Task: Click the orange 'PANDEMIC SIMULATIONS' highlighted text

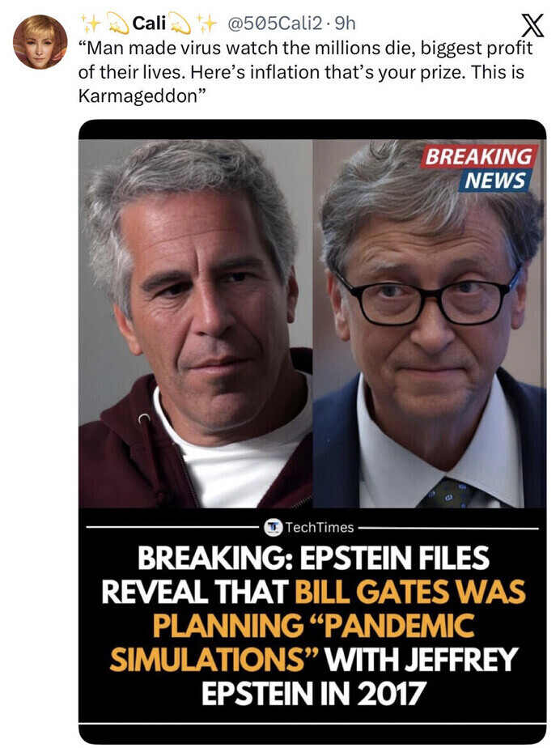Action: tap(292, 642)
